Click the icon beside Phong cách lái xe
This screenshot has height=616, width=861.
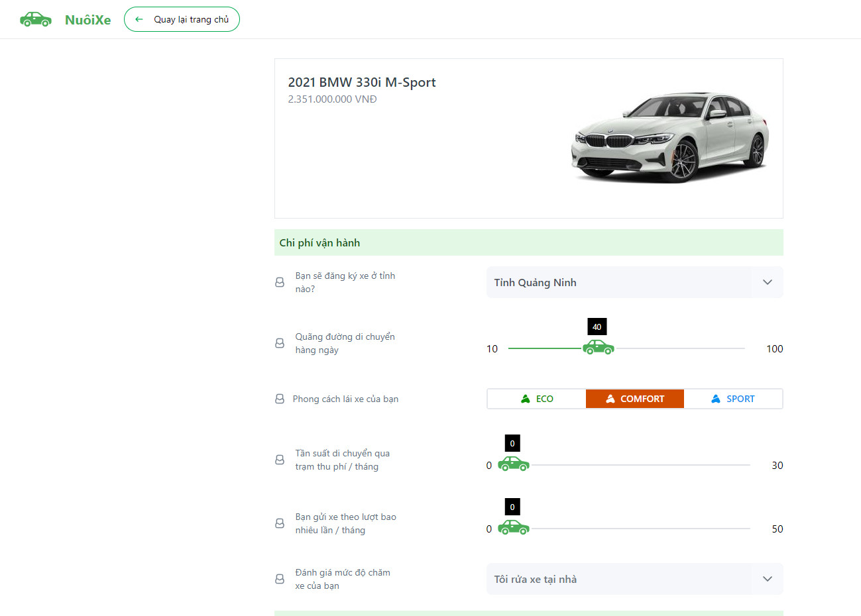pyautogui.click(x=280, y=399)
